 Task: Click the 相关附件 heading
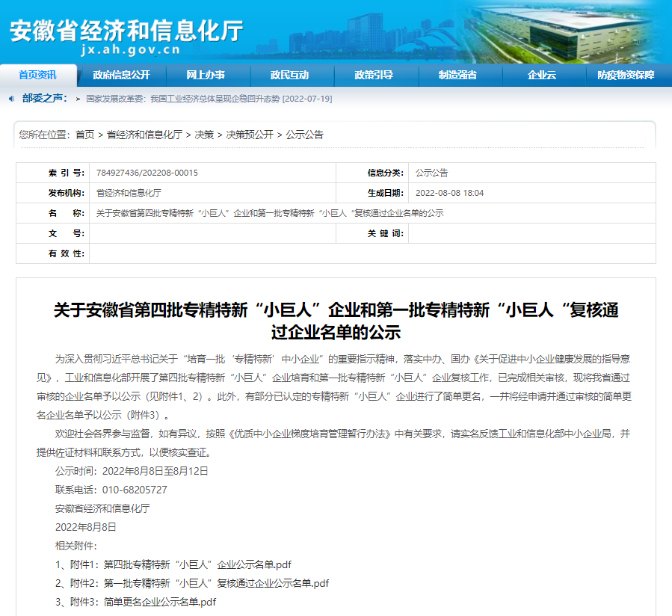click(x=75, y=546)
